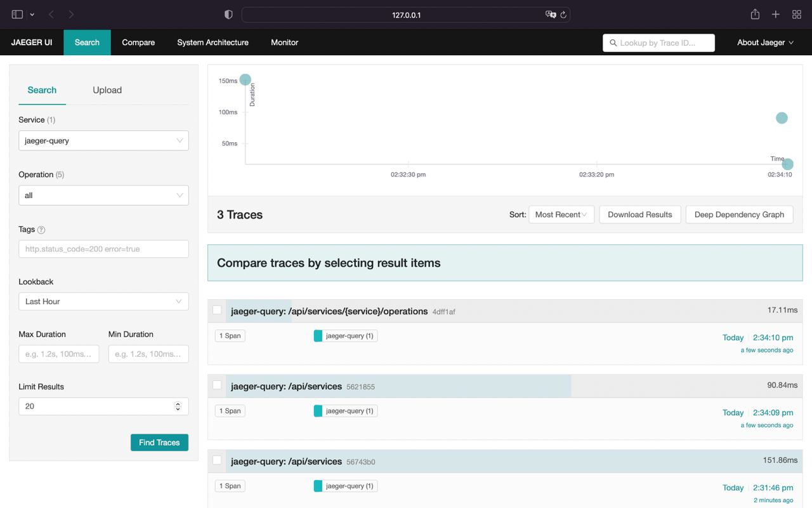
Task: Click the 1 Span tag of trace 56743b0
Action: point(230,486)
